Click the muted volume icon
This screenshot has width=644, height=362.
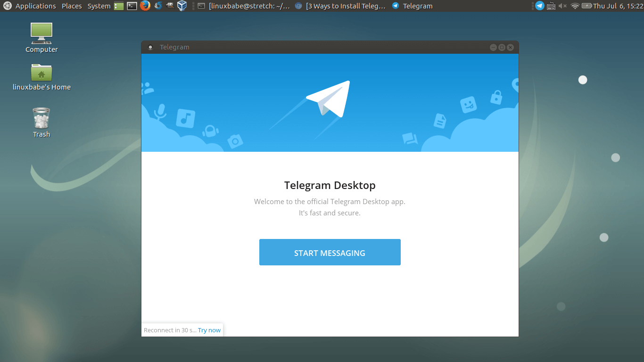(x=563, y=6)
